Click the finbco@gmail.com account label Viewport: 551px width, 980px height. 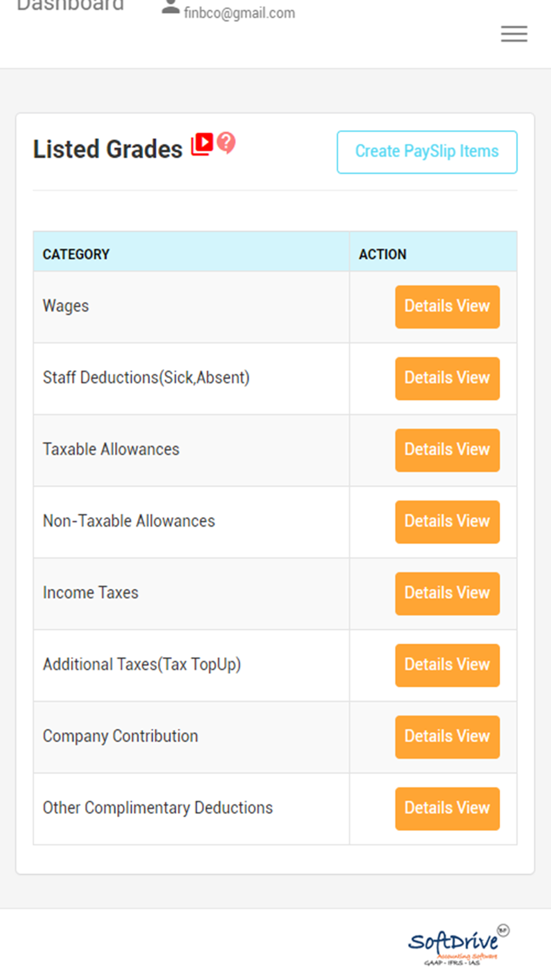click(x=240, y=13)
